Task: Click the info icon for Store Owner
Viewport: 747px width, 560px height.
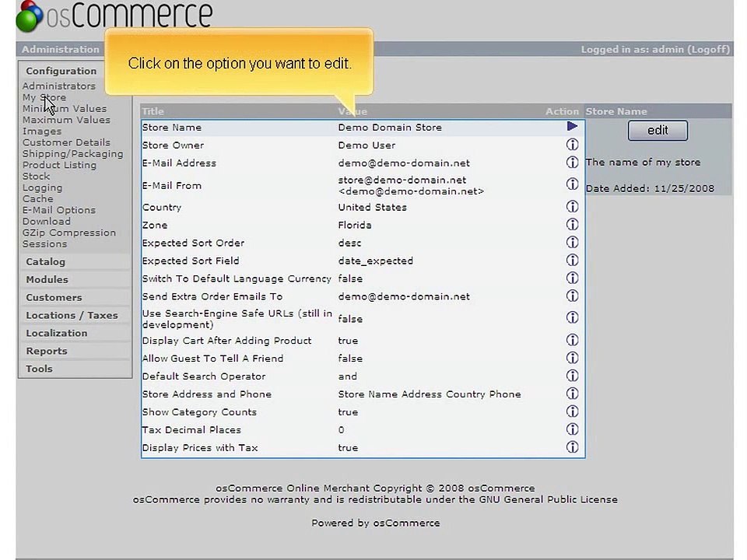Action: (572, 145)
